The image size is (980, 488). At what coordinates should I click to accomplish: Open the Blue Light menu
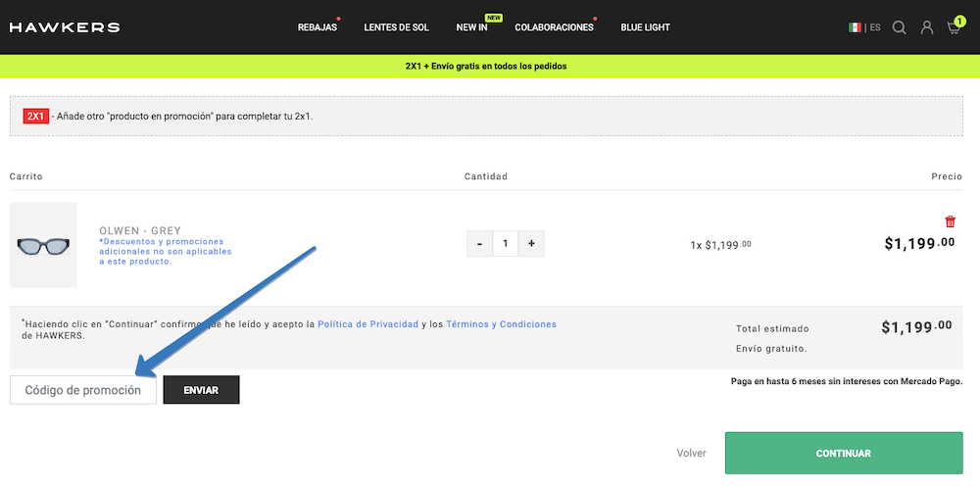[645, 27]
